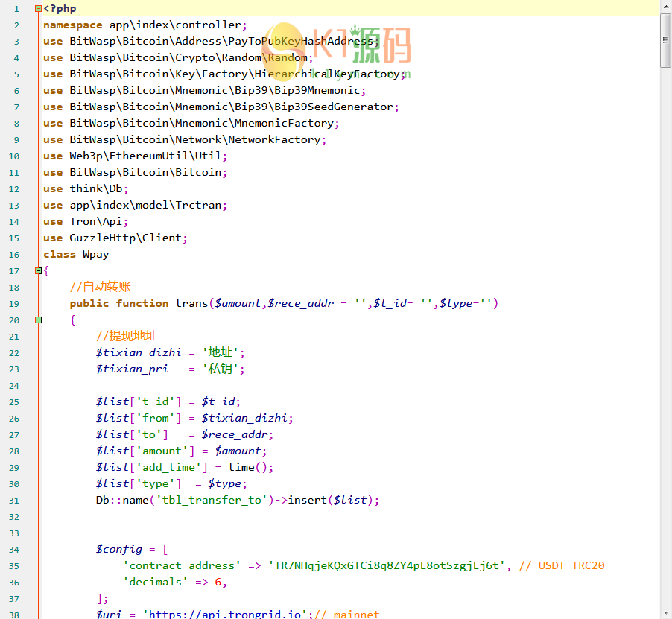Click 'Tron\Api' import on line 14

click(96, 221)
